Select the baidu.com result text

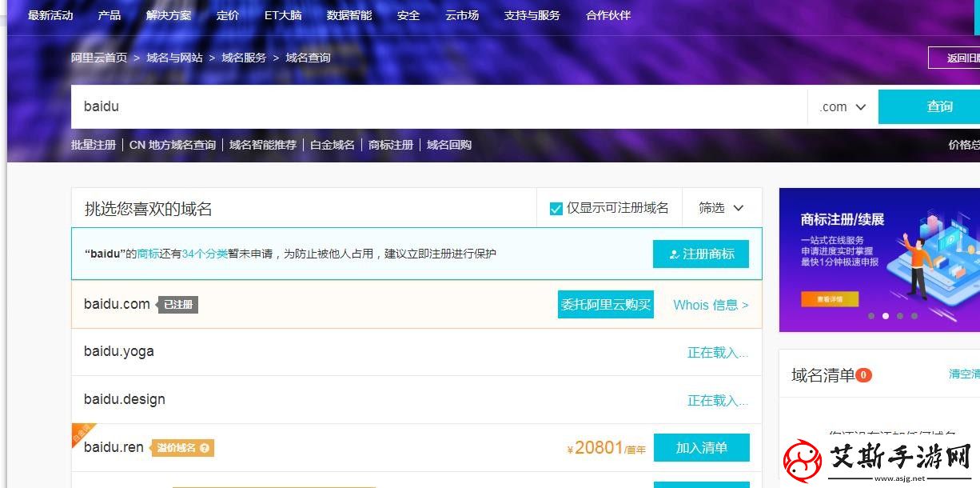[117, 304]
